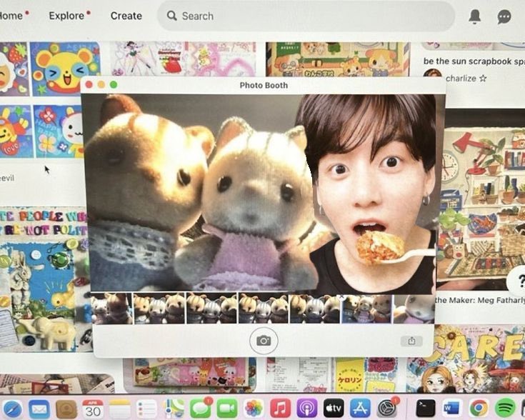Focus the Pinterest Search field
The height and width of the screenshot is (420, 525).
[306, 16]
